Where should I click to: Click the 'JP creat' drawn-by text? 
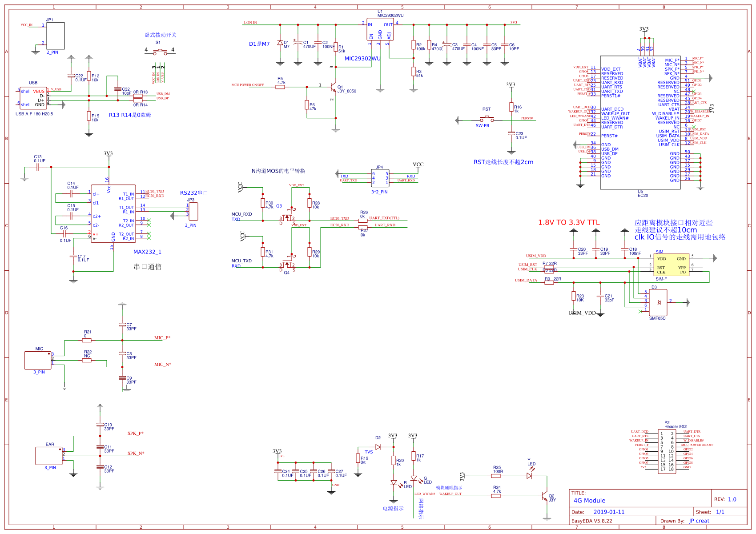coord(699,521)
